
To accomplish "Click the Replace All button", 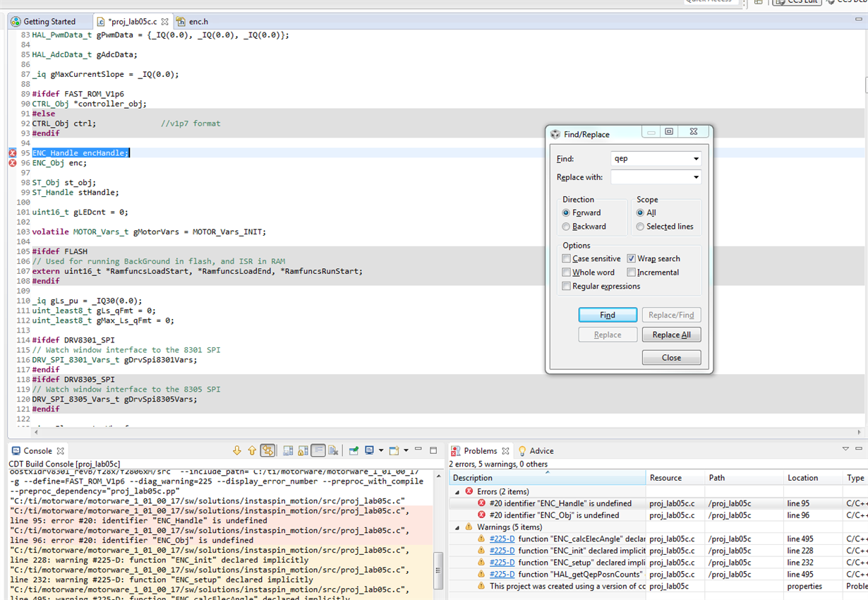I will pyautogui.click(x=671, y=335).
